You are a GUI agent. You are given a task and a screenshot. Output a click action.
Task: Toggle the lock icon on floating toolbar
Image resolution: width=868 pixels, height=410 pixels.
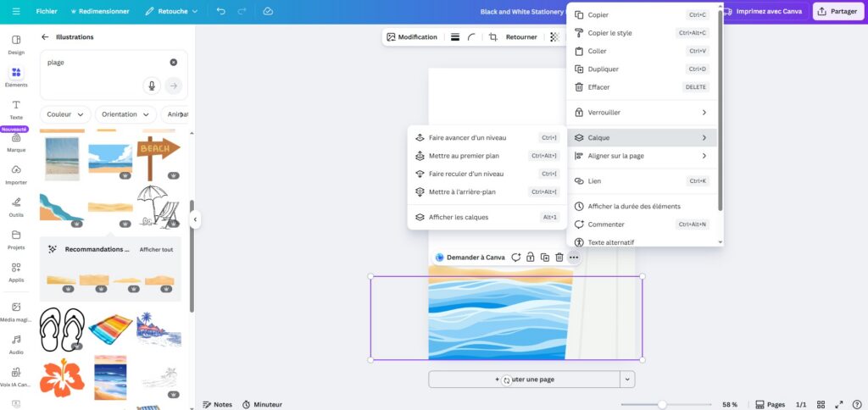click(530, 257)
